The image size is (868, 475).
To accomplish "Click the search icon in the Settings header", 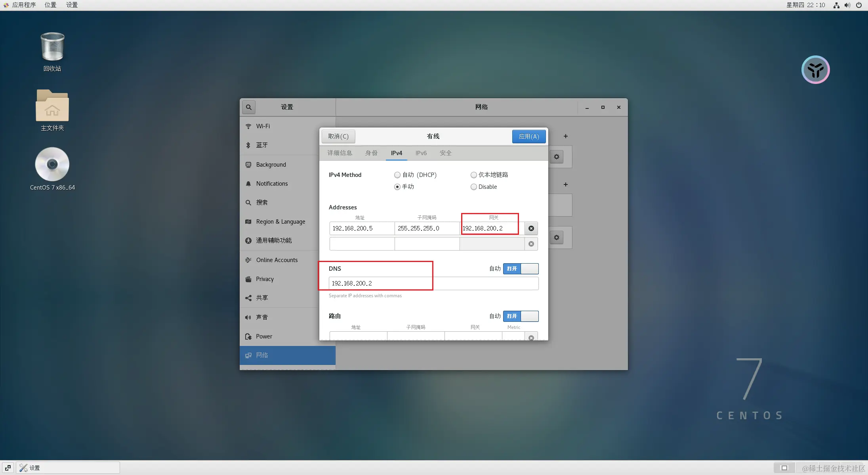I will 248,107.
